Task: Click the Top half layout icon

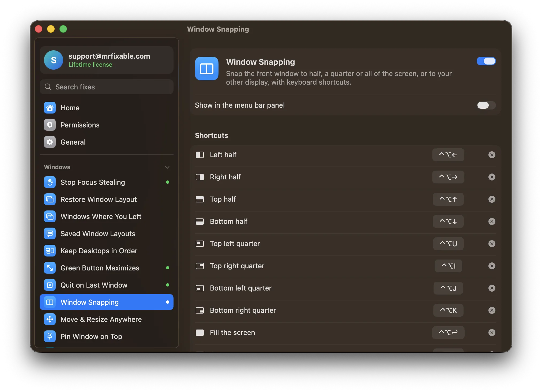Action: (x=200, y=199)
